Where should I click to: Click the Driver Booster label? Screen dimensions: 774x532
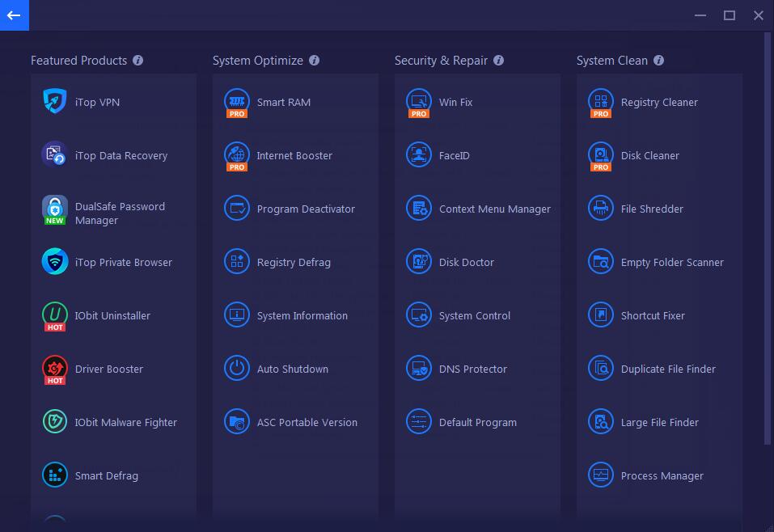point(109,369)
